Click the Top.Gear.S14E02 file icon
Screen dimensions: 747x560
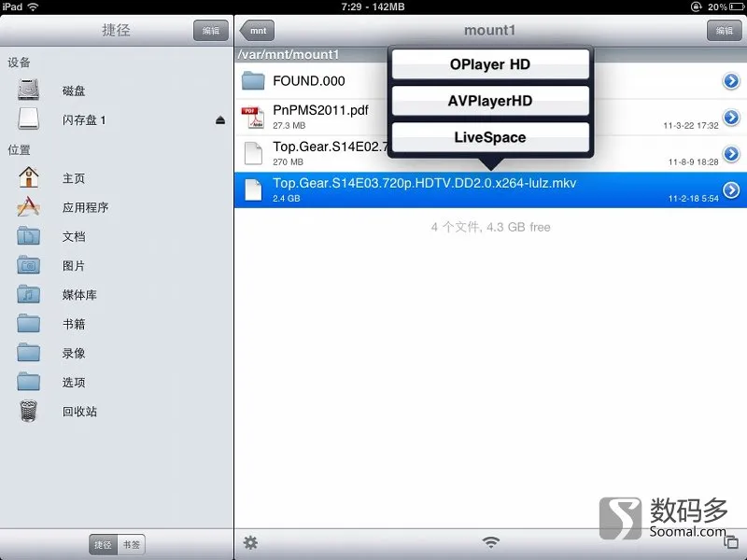tap(253, 153)
